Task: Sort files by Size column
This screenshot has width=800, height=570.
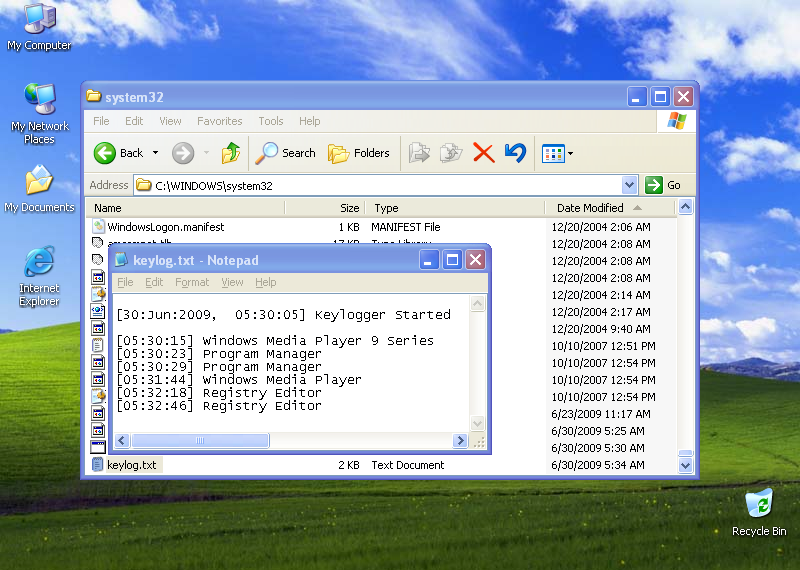Action: [325, 208]
